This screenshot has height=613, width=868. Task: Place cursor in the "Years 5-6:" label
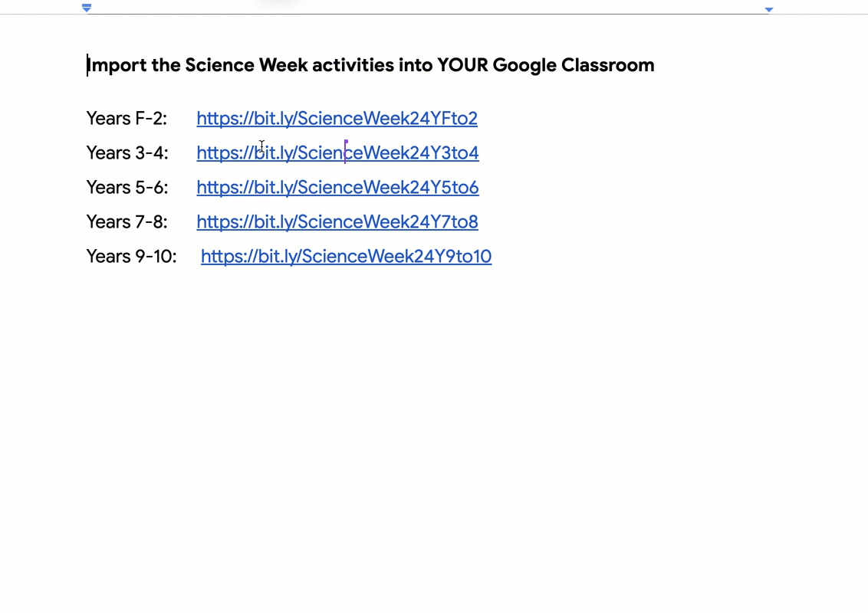coord(127,187)
